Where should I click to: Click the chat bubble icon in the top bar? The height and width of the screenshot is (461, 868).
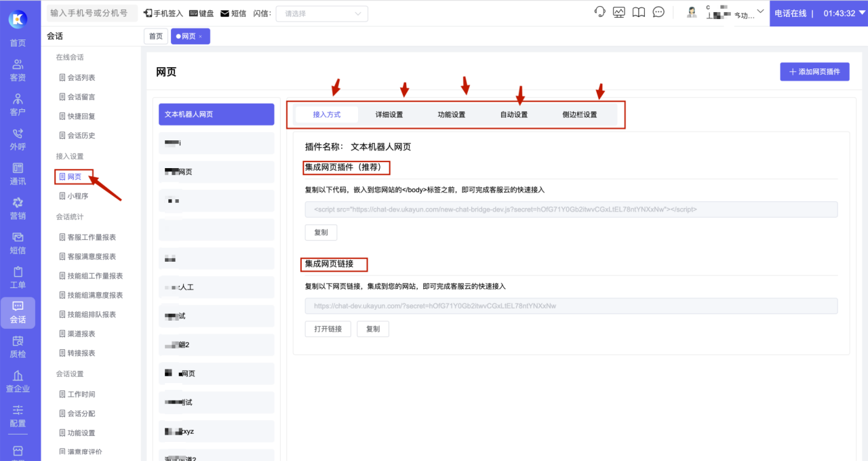[658, 12]
